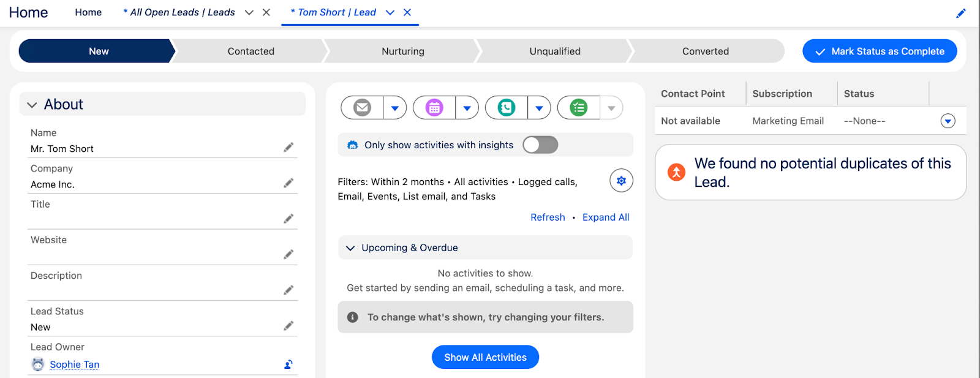Click the Acme Inc. company value
Viewport: 980px width, 378px height.
53,184
